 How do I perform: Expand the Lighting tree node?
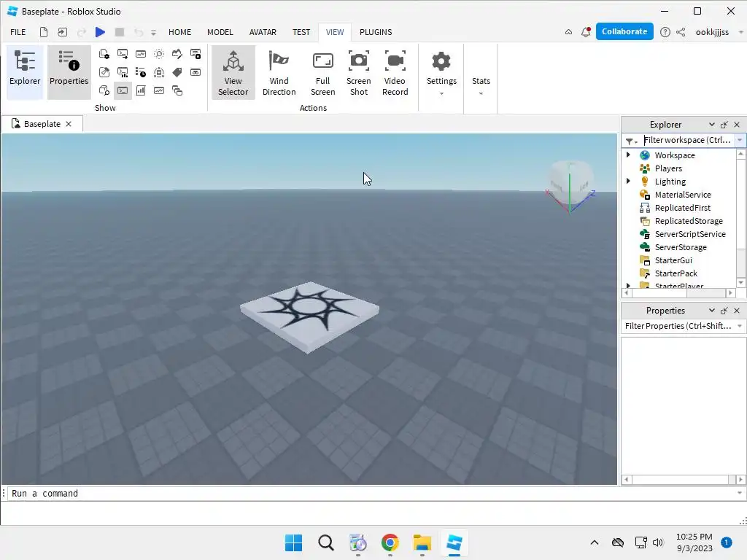(628, 181)
